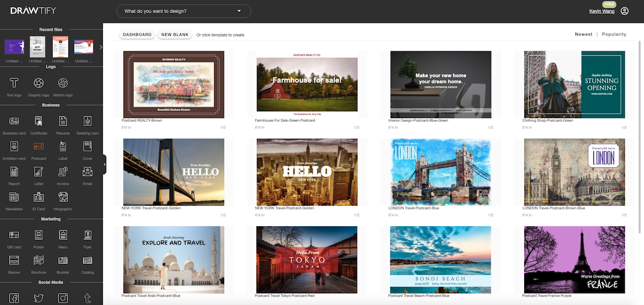Screen dimensions: 644x305
Task: Collapse the left sidebar panel
Action: tap(104, 164)
